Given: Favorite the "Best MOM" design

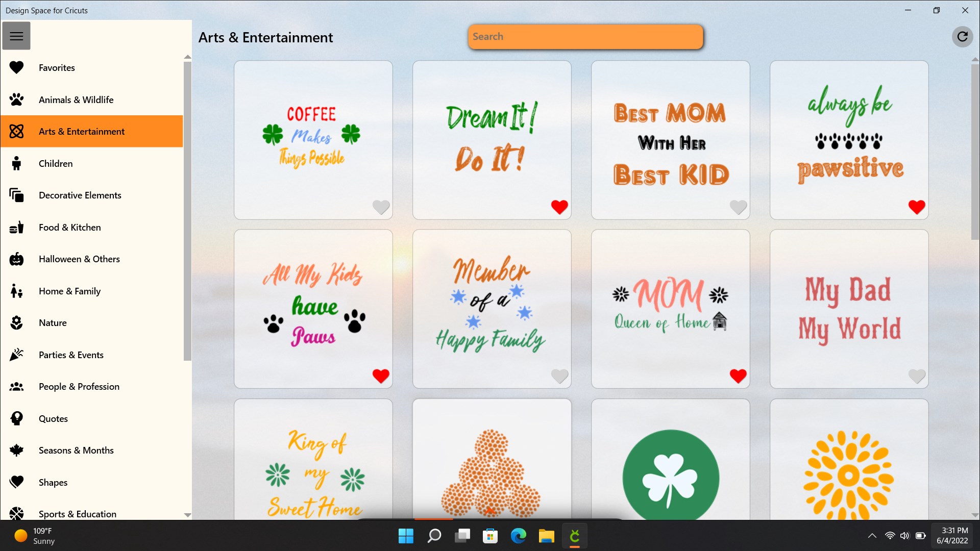Looking at the screenshot, I should tap(738, 207).
